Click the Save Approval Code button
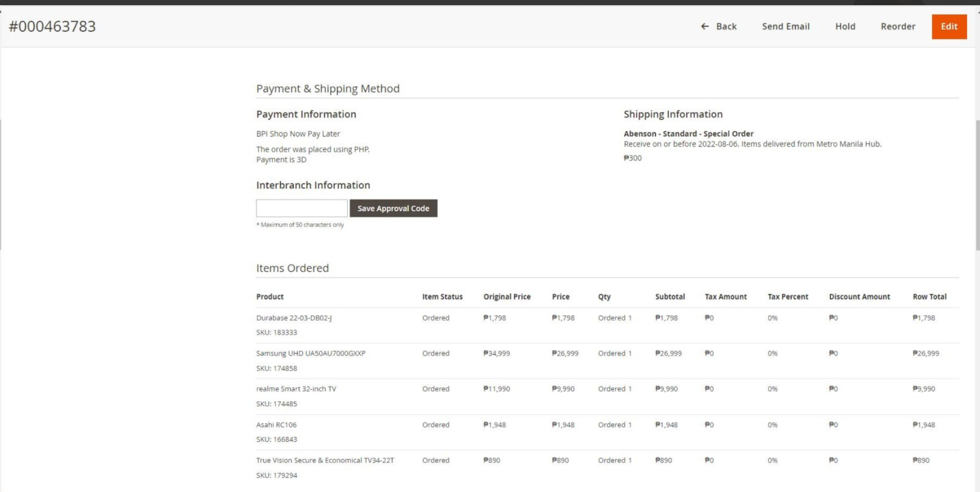 point(393,208)
